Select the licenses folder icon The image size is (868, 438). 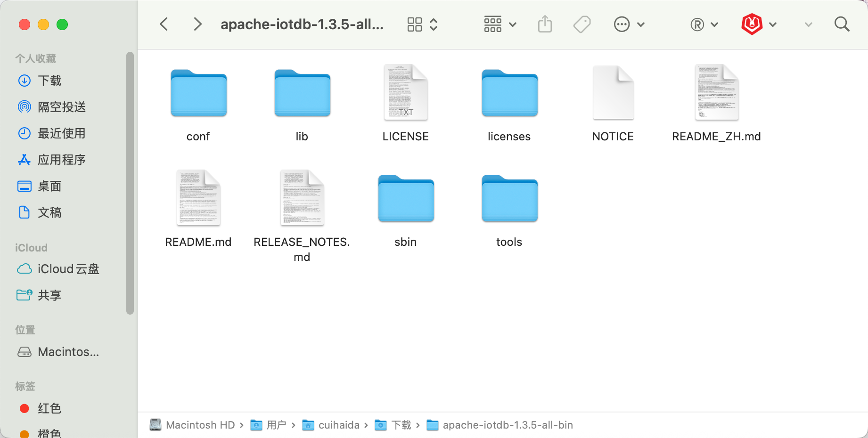pyautogui.click(x=509, y=93)
